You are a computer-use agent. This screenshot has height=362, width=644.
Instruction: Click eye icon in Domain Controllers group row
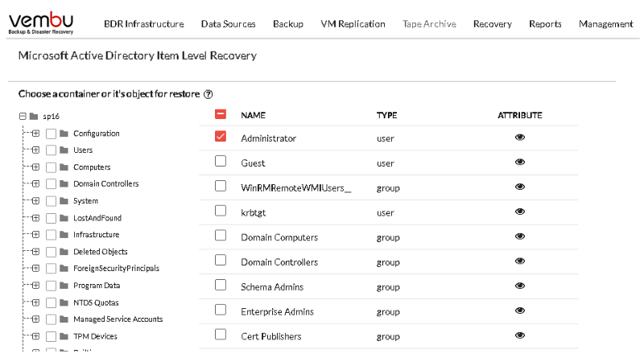pyautogui.click(x=519, y=261)
